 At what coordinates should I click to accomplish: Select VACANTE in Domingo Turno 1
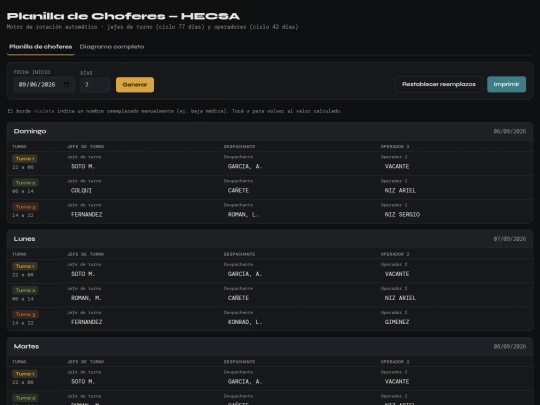pos(397,167)
